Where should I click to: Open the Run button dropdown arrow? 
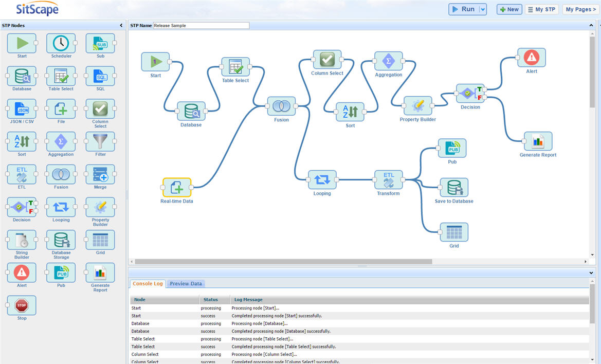(482, 9)
